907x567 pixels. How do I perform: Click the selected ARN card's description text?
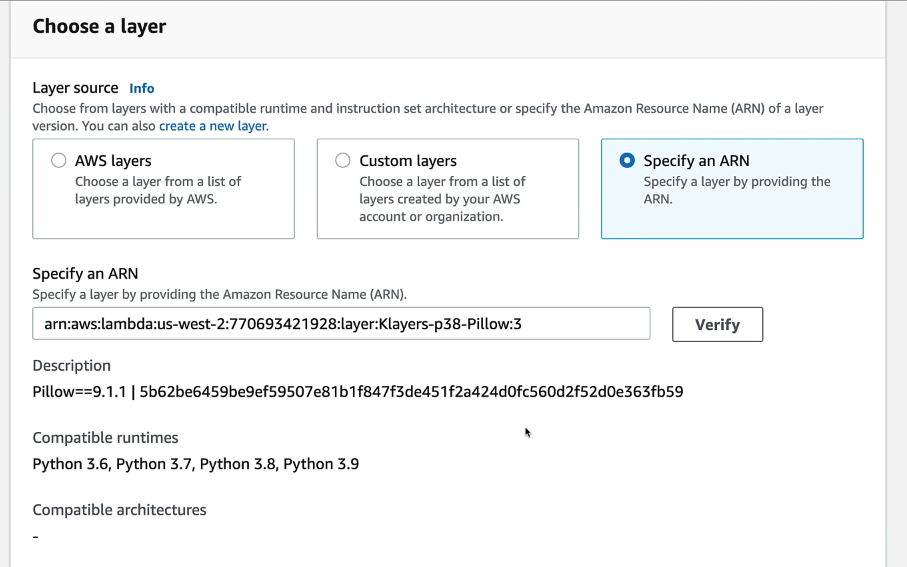pyautogui.click(x=737, y=190)
